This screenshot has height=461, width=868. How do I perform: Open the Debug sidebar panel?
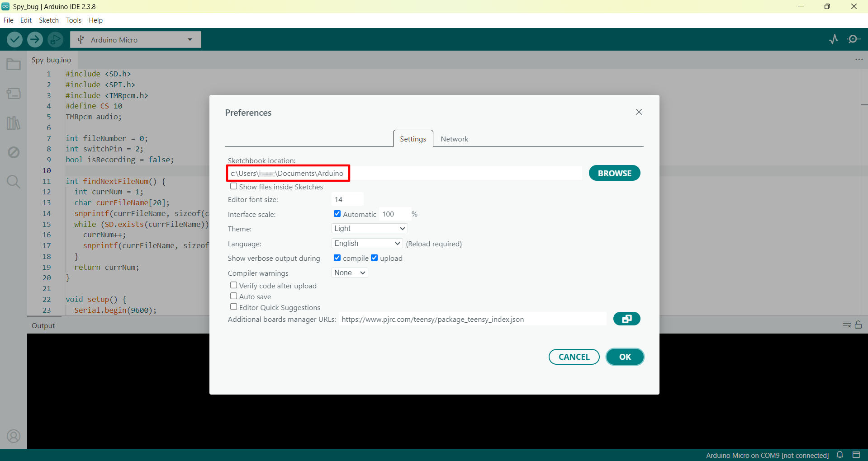tap(14, 152)
